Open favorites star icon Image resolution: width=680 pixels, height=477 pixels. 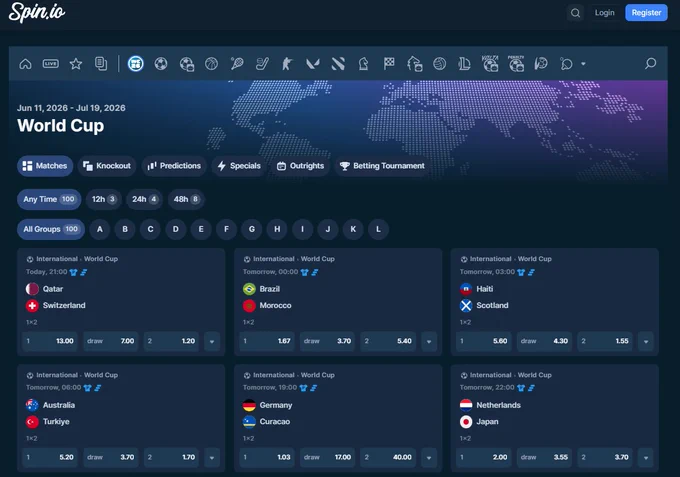coord(76,64)
